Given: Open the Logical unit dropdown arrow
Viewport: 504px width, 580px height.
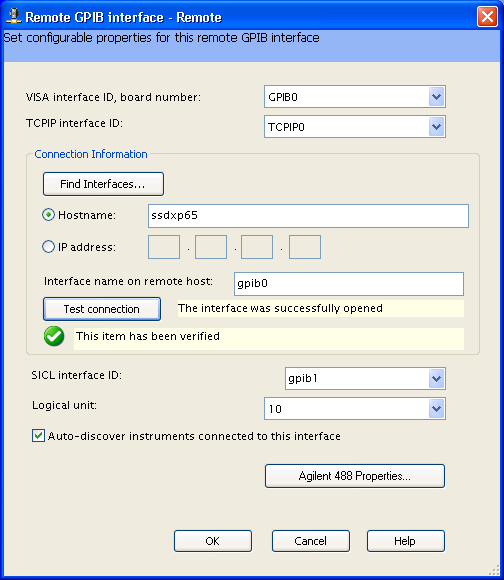Looking at the screenshot, I should (x=437, y=409).
